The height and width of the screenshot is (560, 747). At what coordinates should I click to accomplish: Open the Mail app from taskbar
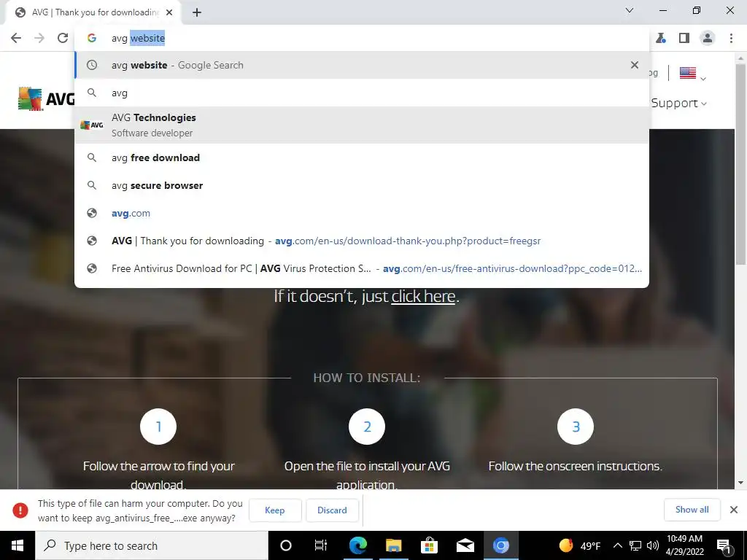click(465, 545)
